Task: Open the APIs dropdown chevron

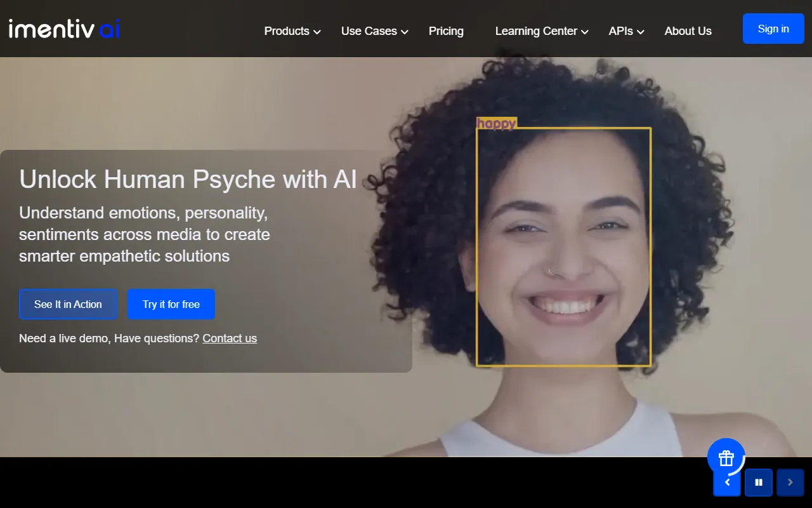Action: 641,32
